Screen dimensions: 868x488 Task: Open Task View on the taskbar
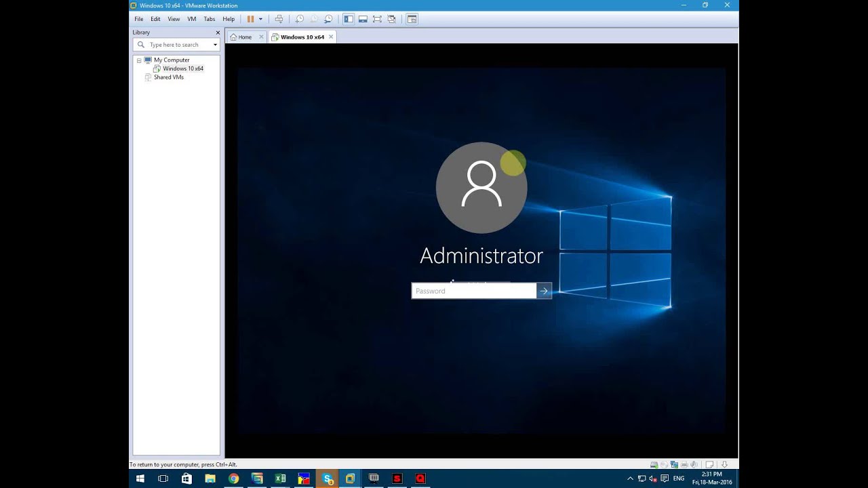(x=163, y=479)
